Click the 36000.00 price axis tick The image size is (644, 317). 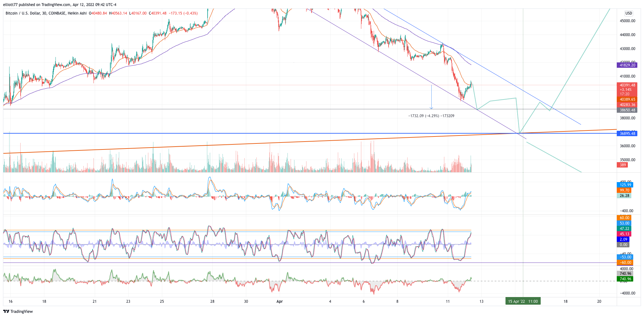(x=627, y=146)
